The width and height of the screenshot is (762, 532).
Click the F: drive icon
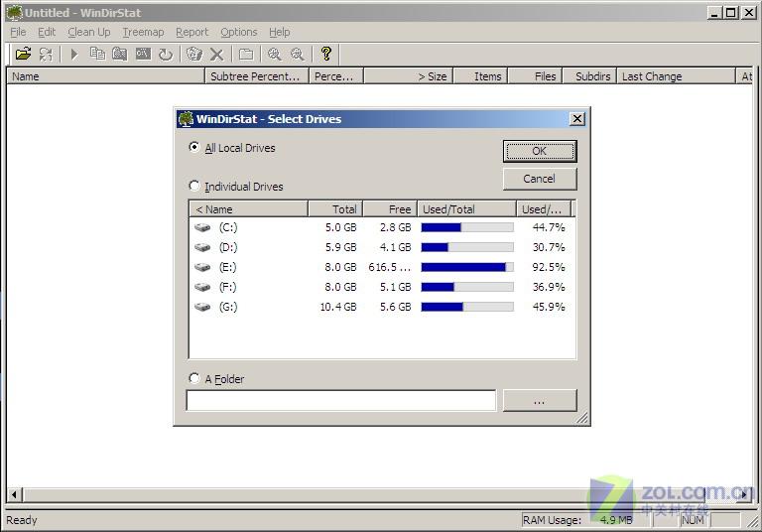[x=202, y=288]
